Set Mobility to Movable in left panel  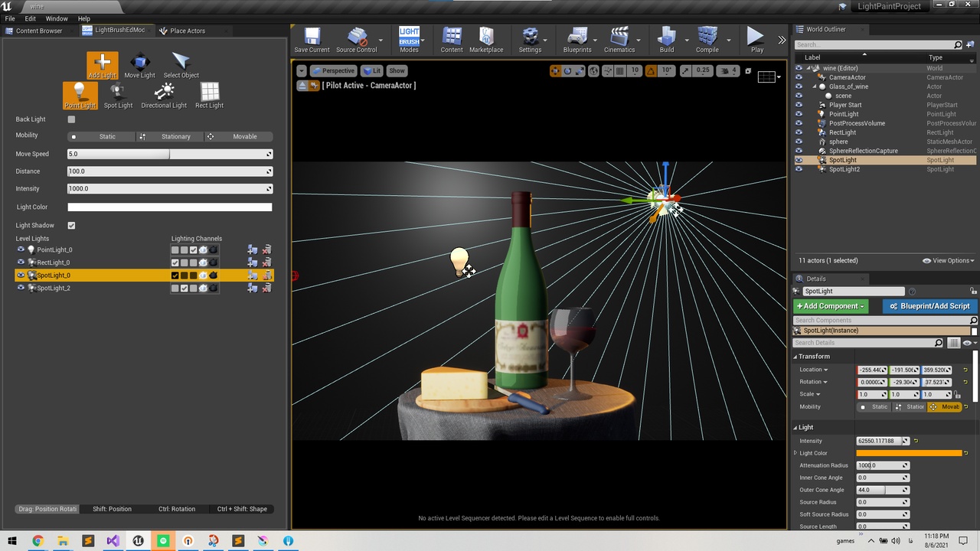click(x=238, y=137)
